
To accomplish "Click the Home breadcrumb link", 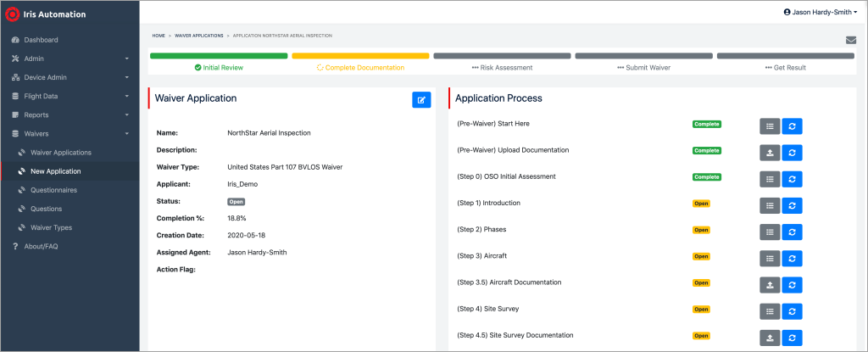I will [x=159, y=36].
